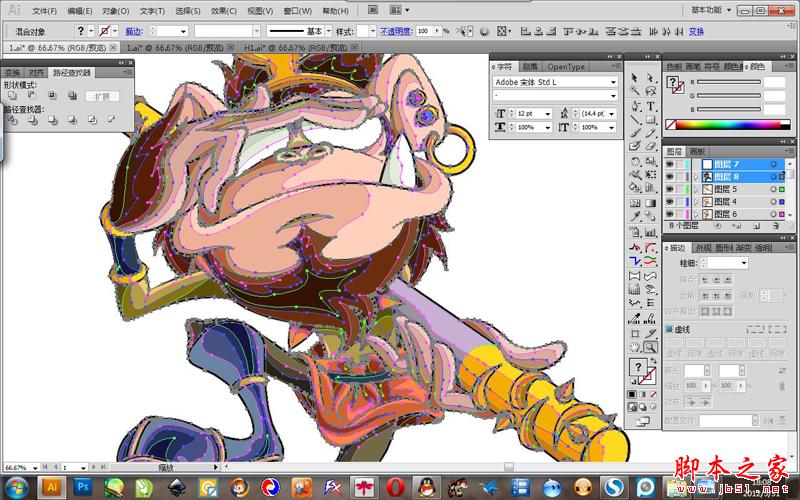The height and width of the screenshot is (500, 800).
Task: Click the B slider in Color panel
Action: click(729, 109)
